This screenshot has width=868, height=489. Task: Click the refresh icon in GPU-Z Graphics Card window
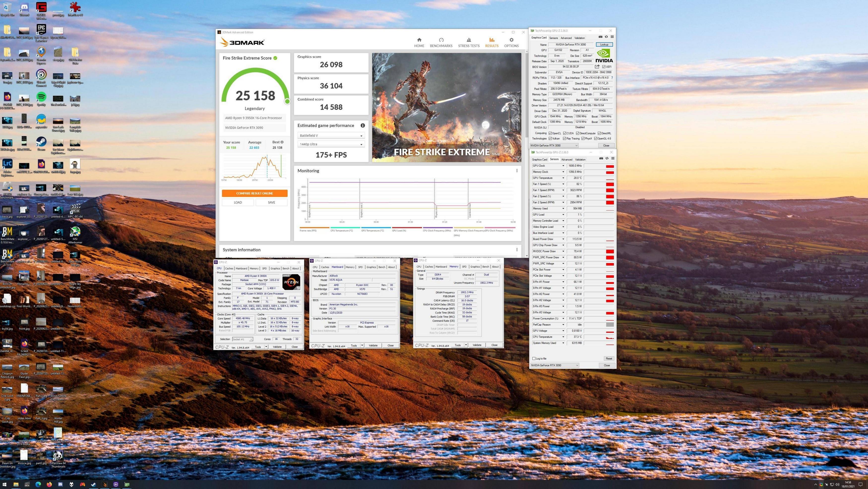[606, 37]
